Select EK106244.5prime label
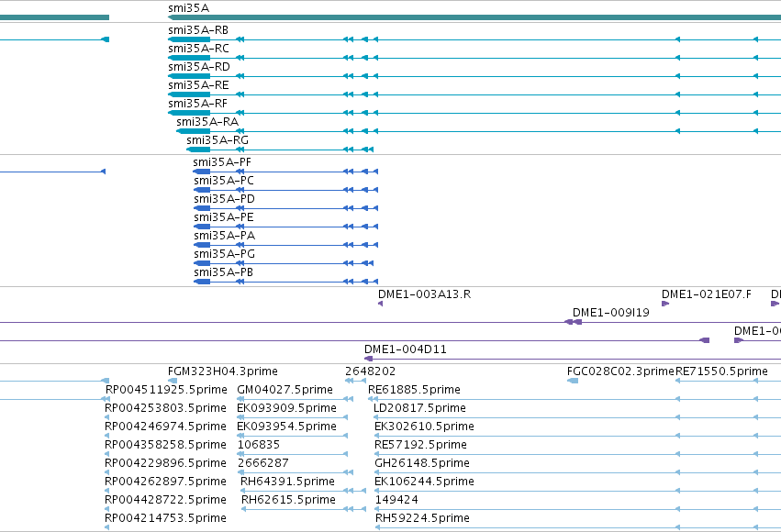 [424, 482]
